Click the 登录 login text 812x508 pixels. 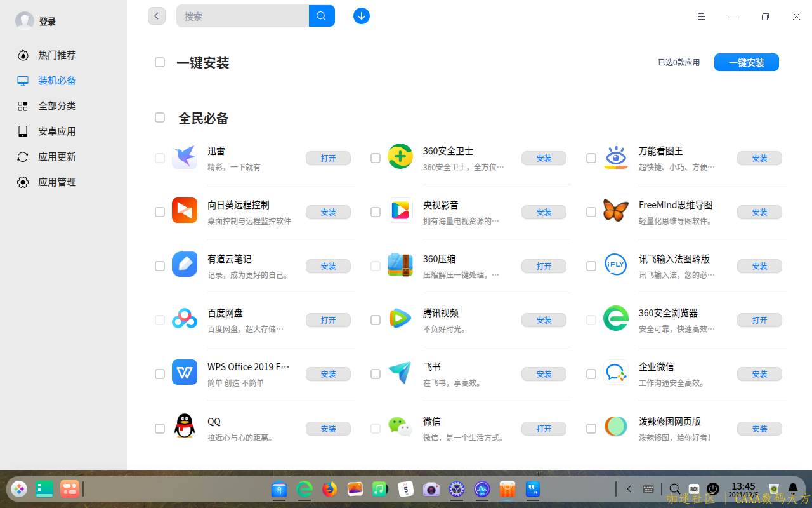tap(48, 22)
